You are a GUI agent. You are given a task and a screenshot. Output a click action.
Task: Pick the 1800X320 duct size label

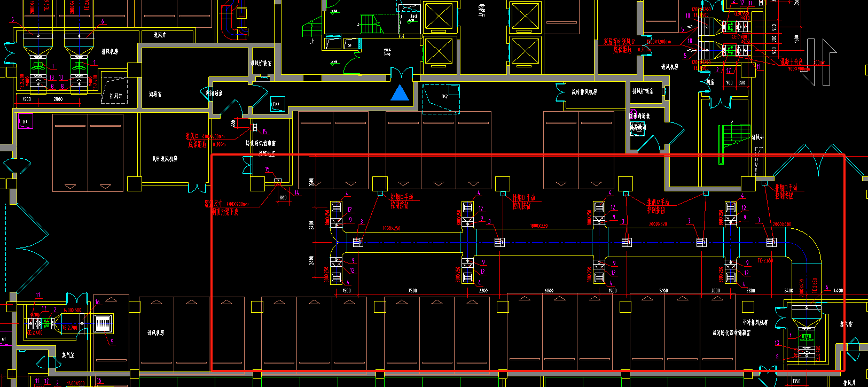539,226
